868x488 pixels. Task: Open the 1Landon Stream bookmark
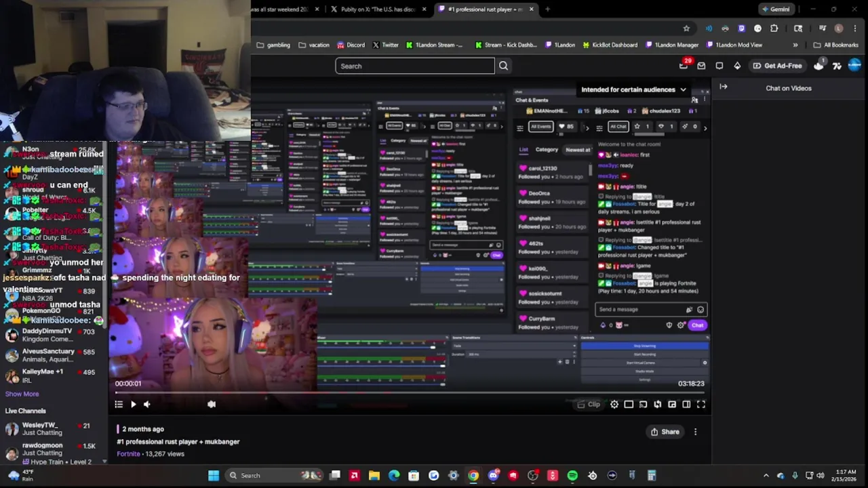[435, 45]
